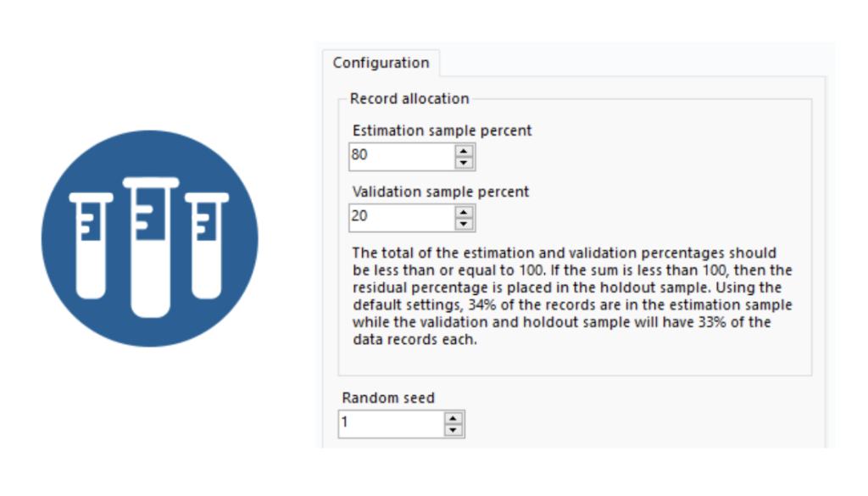868x496 pixels.
Task: Click the holdout sample description paragraph
Action: pos(572,296)
